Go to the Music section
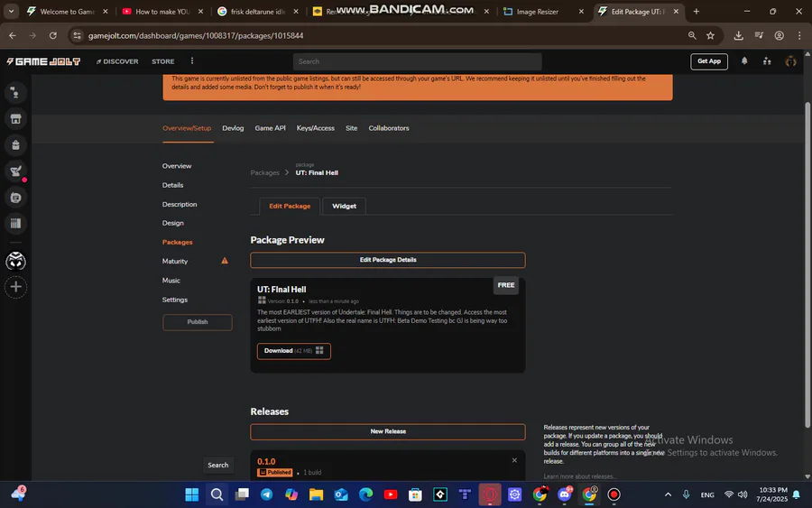Image resolution: width=812 pixels, height=508 pixels. click(171, 280)
